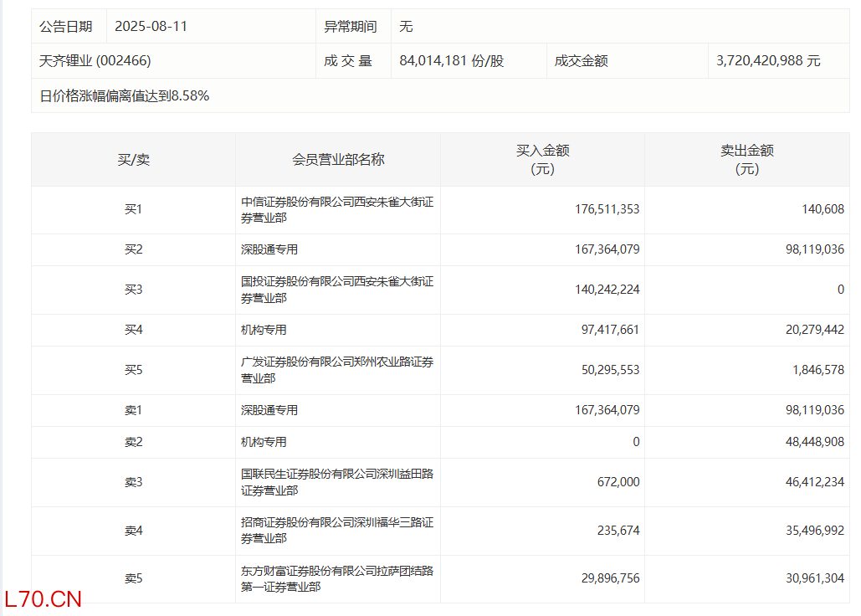Select the 成交量 value 84,014,181 份/股
The image size is (861, 616).
(x=452, y=61)
